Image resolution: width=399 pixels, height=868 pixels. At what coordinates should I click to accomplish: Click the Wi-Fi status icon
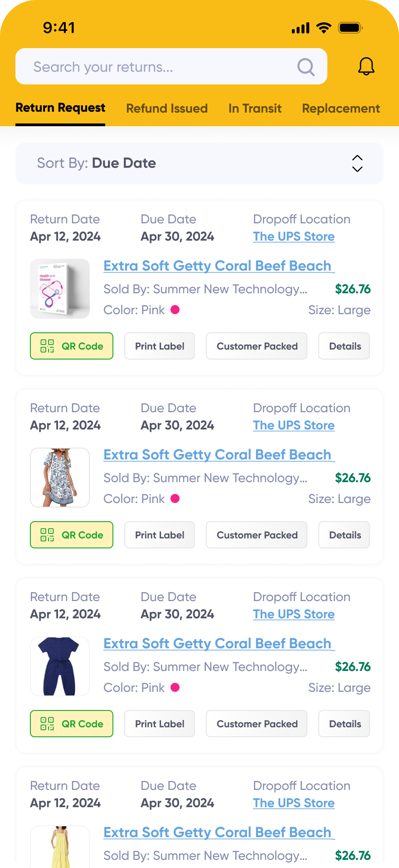[x=323, y=28]
